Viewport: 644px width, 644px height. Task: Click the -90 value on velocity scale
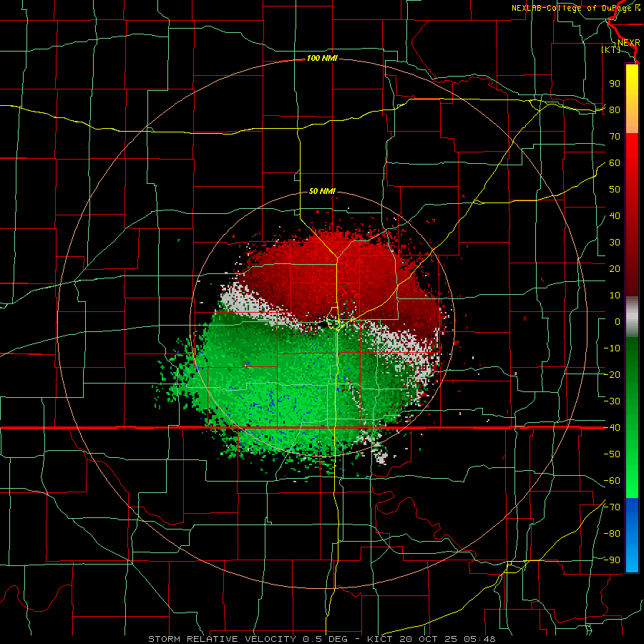pyautogui.click(x=612, y=560)
